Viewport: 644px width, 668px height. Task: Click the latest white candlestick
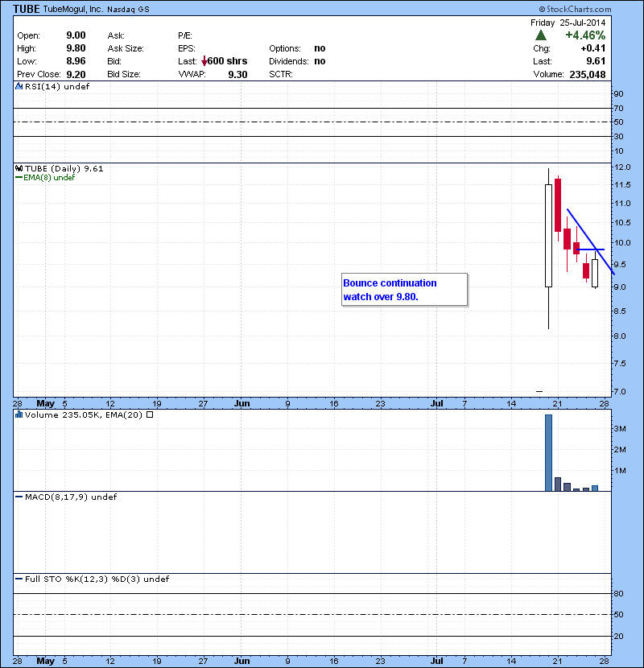[595, 273]
